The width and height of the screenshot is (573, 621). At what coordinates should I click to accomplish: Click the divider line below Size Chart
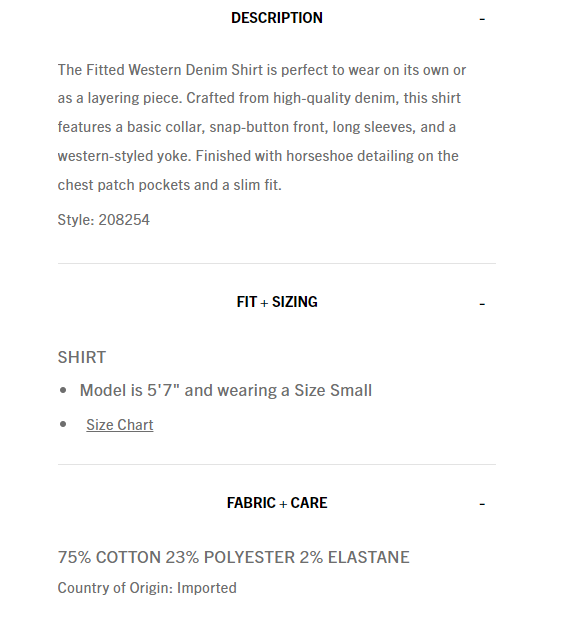(277, 464)
